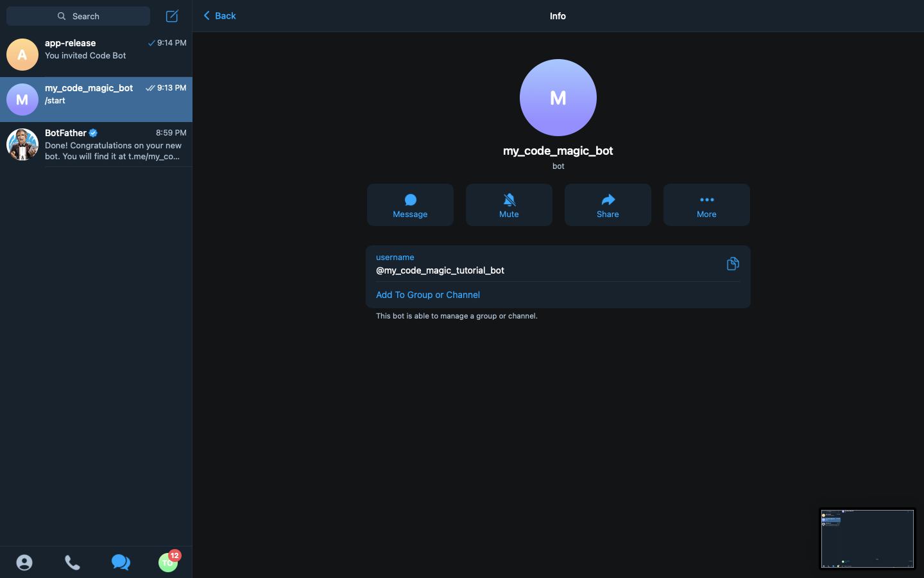Click Add To Group or Channel
924x578 pixels.
[x=428, y=295]
